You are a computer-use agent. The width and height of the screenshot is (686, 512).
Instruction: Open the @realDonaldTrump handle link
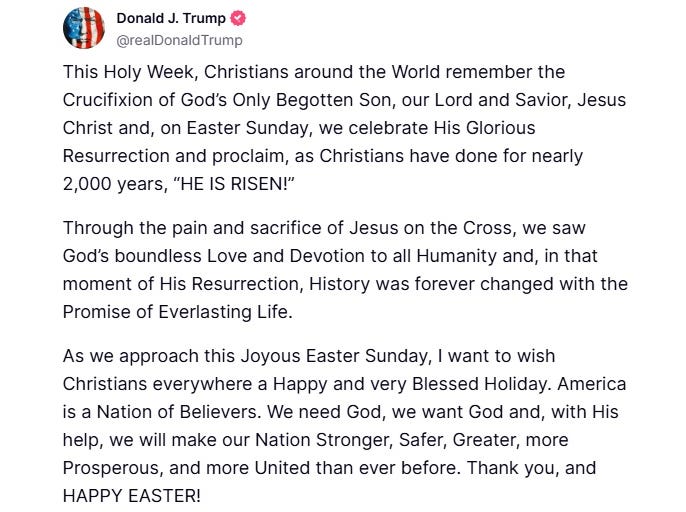179,40
